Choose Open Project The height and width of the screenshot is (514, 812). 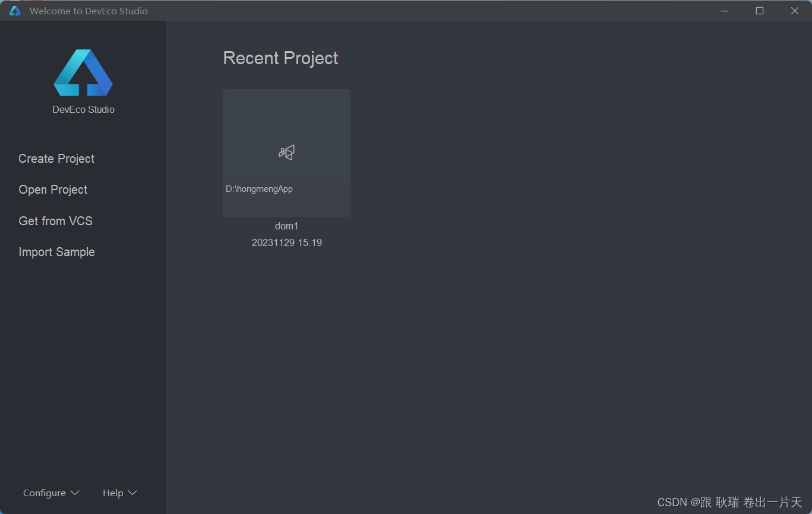coord(53,190)
